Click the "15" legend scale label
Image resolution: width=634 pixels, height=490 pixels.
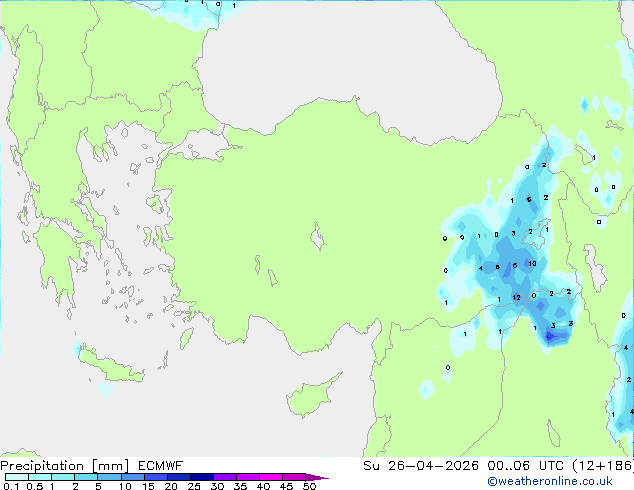pos(148,486)
